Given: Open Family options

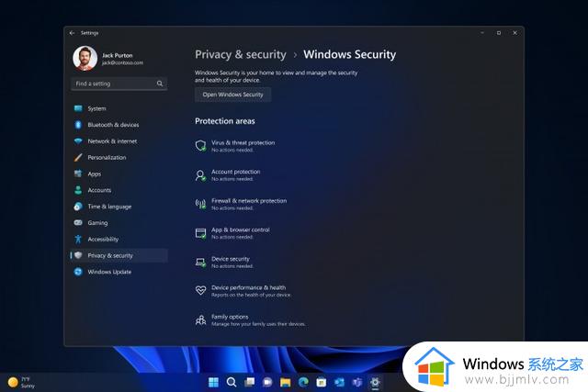Looking at the screenshot, I should tap(251, 320).
